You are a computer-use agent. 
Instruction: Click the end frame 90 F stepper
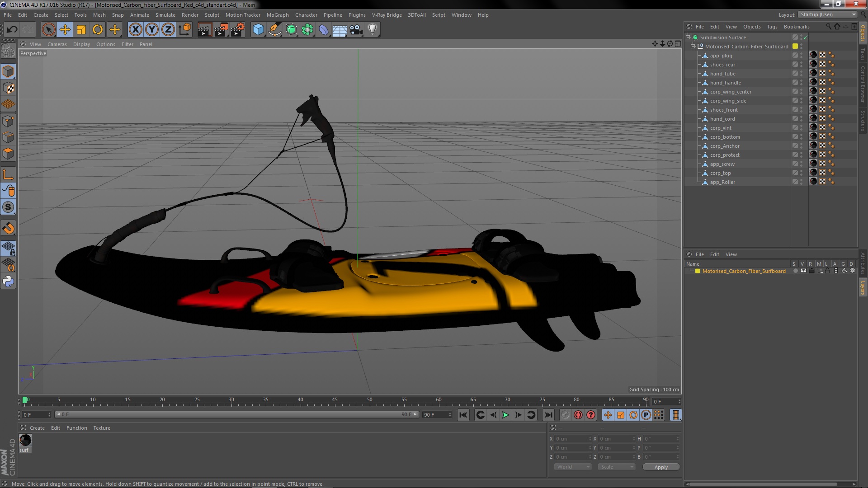[x=450, y=414]
